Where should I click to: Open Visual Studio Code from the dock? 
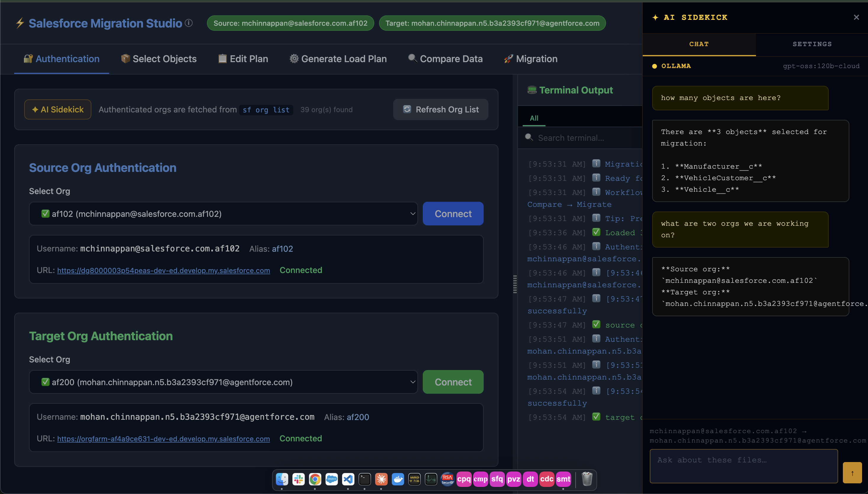[348, 479]
